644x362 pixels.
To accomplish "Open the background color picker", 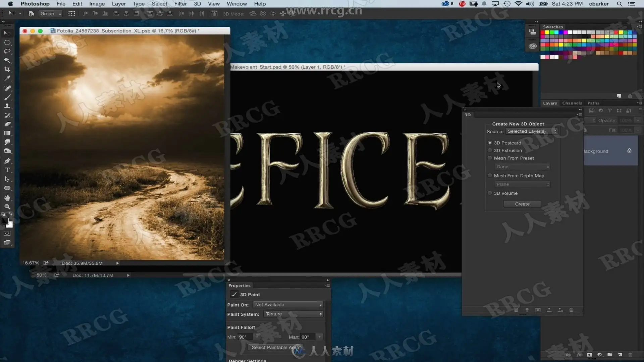I will [x=11, y=226].
